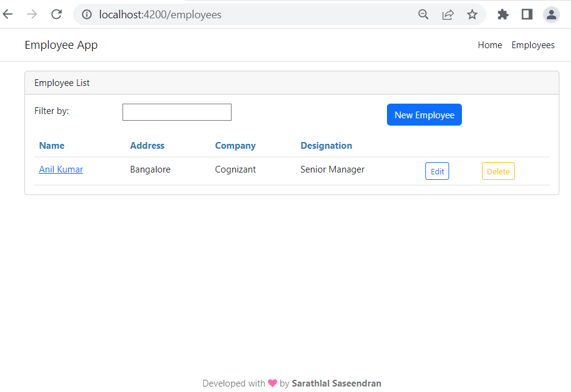Click the Name column header

pos(52,145)
